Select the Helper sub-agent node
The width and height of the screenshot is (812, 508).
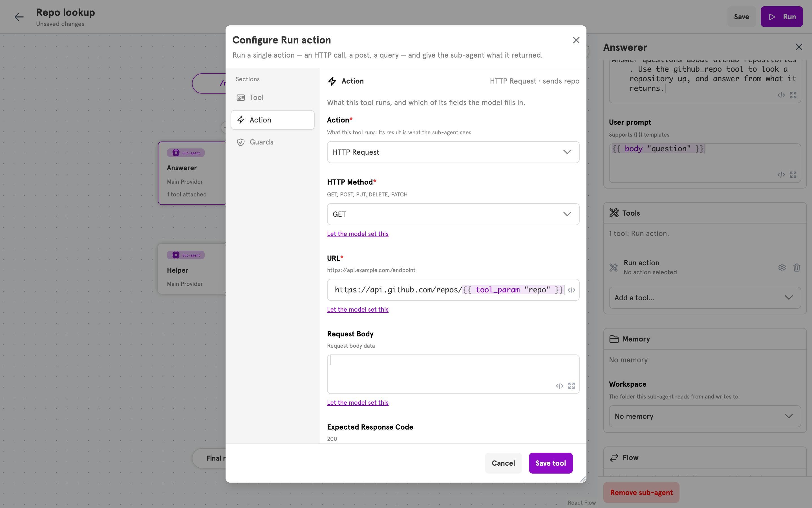(x=192, y=269)
